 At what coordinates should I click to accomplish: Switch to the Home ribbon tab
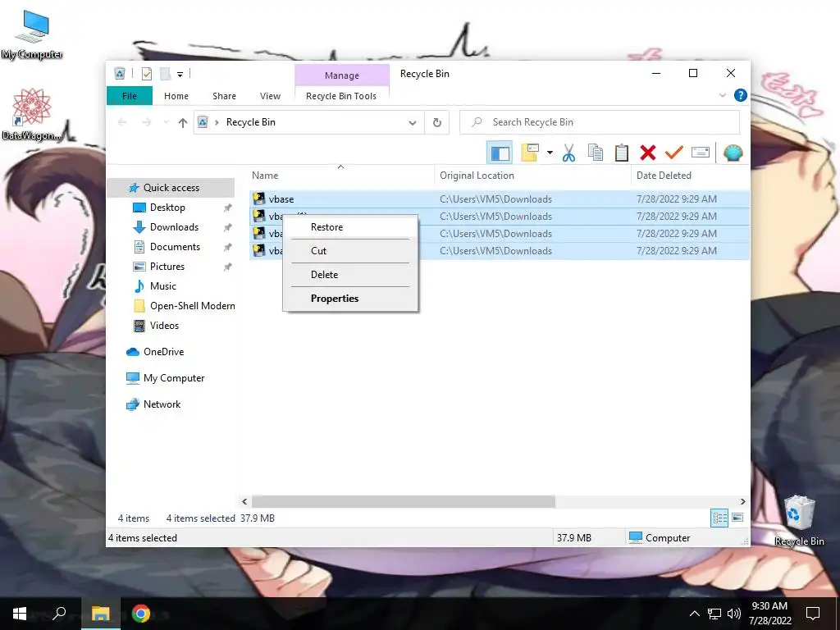[176, 96]
